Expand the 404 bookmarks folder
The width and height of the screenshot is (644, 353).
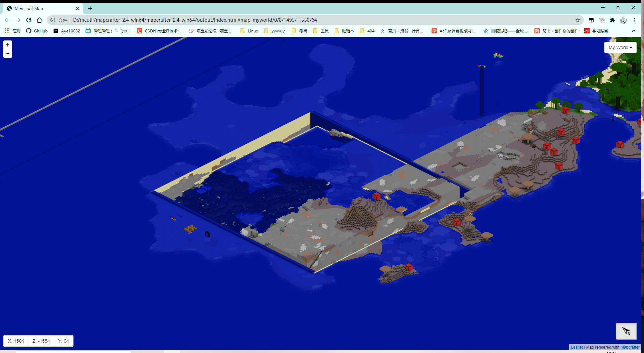click(367, 31)
